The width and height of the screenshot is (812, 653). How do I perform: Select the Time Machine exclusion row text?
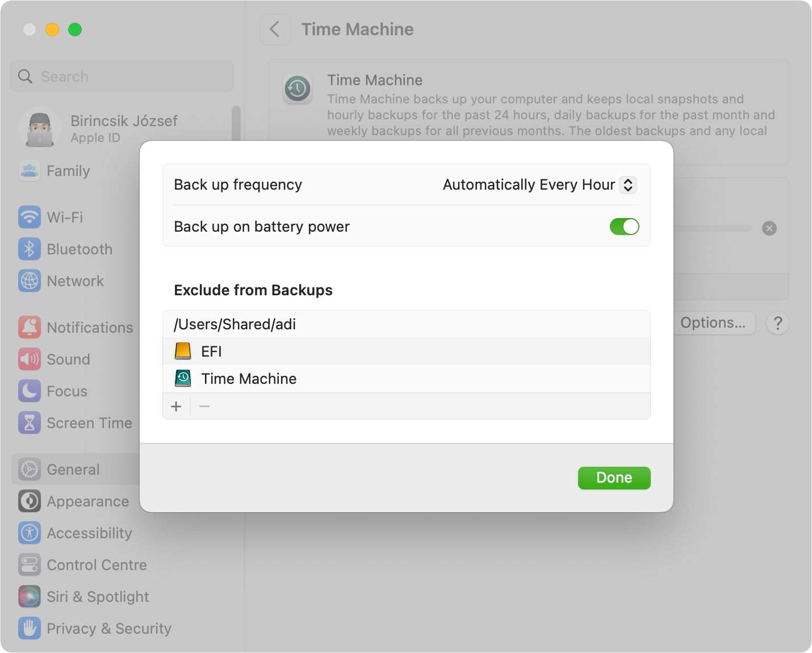point(249,379)
